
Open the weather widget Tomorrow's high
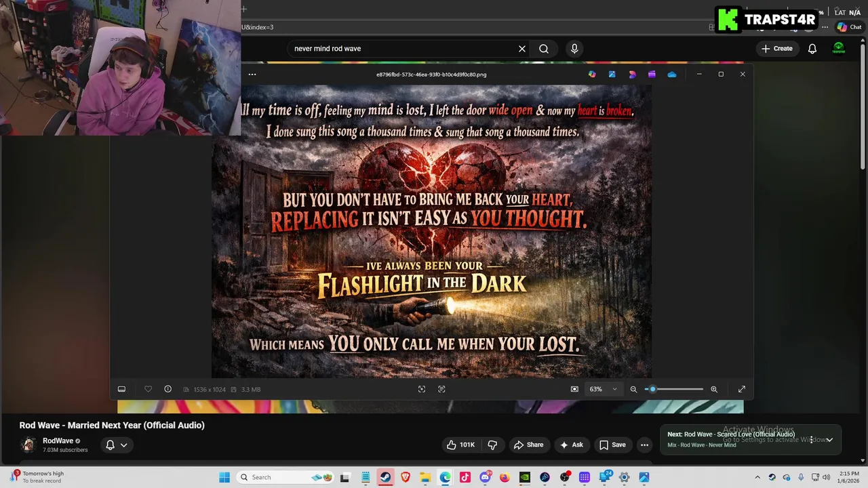point(37,477)
